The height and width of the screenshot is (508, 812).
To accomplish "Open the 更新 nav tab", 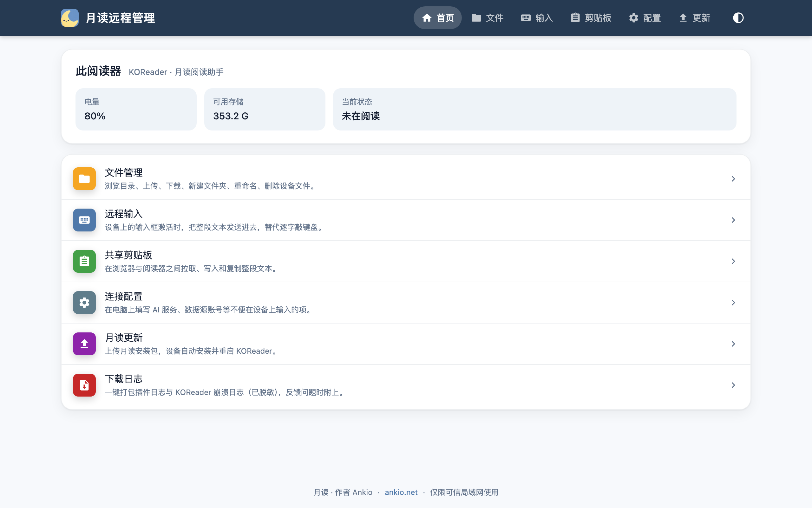I will (x=694, y=18).
